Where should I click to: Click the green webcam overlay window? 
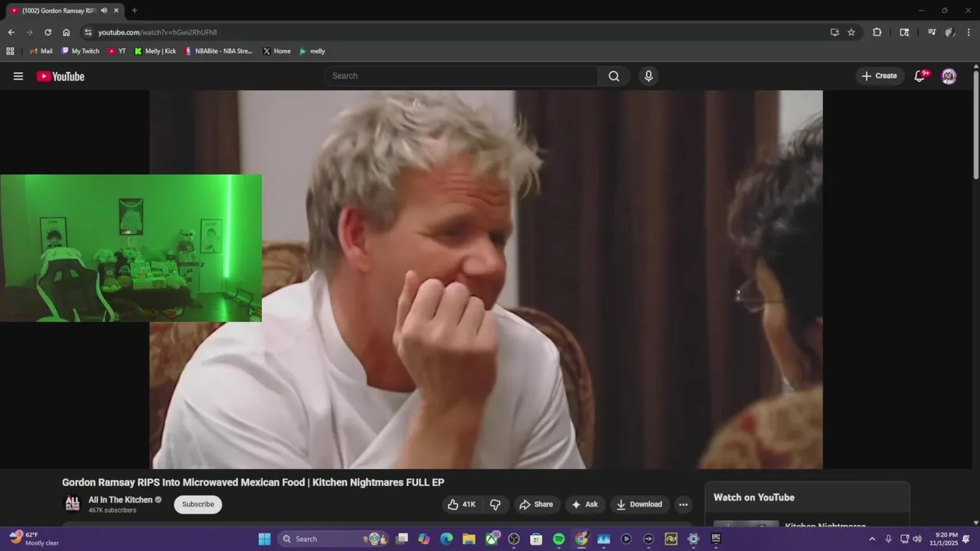(x=131, y=248)
